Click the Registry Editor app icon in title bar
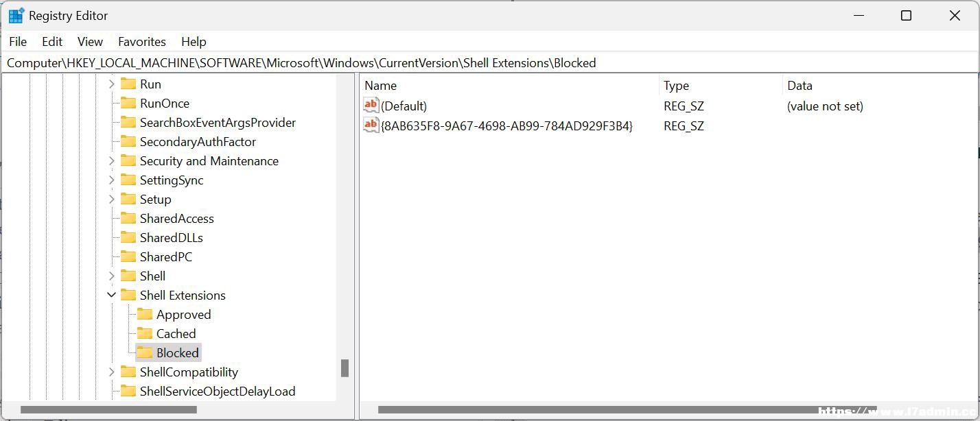The height and width of the screenshot is (421, 980). (16, 16)
